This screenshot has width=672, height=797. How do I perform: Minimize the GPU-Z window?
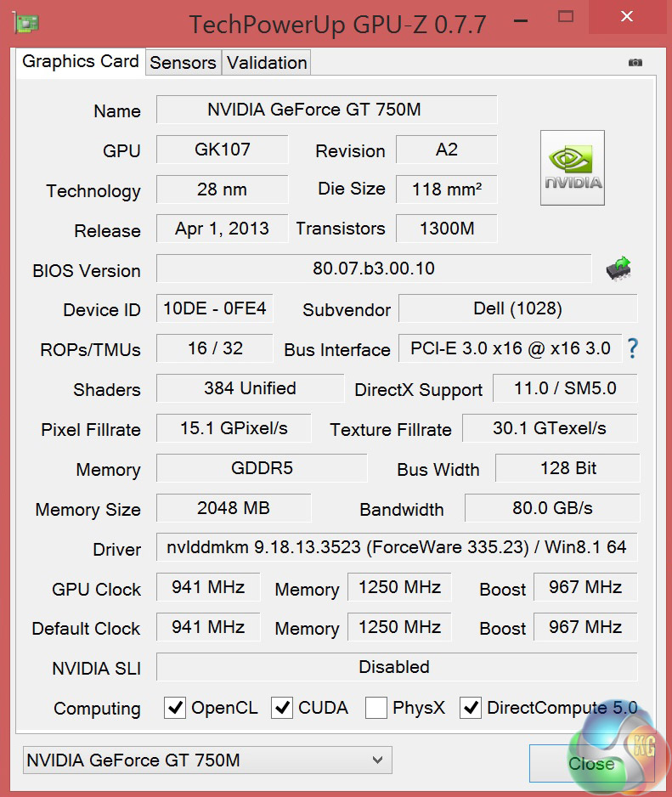coord(521,20)
